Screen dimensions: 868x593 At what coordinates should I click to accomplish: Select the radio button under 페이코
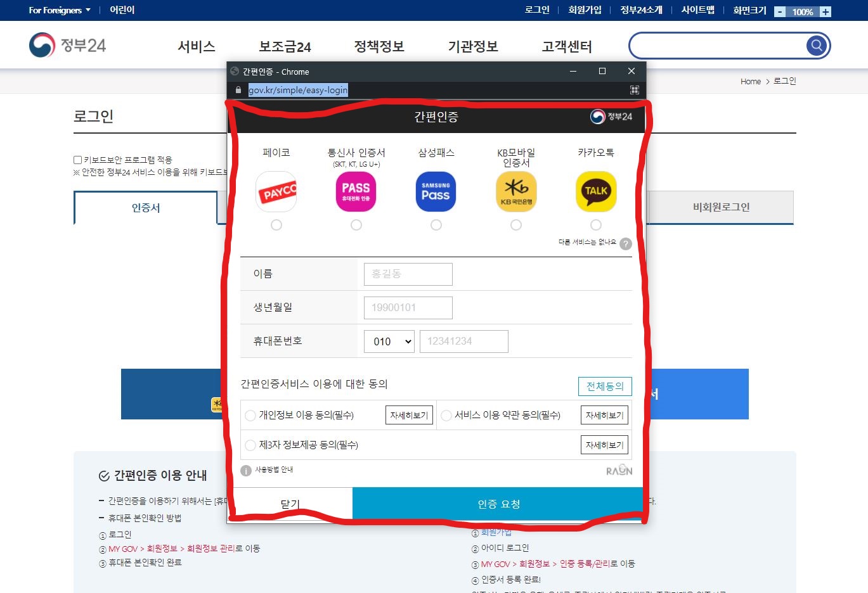[276, 225]
